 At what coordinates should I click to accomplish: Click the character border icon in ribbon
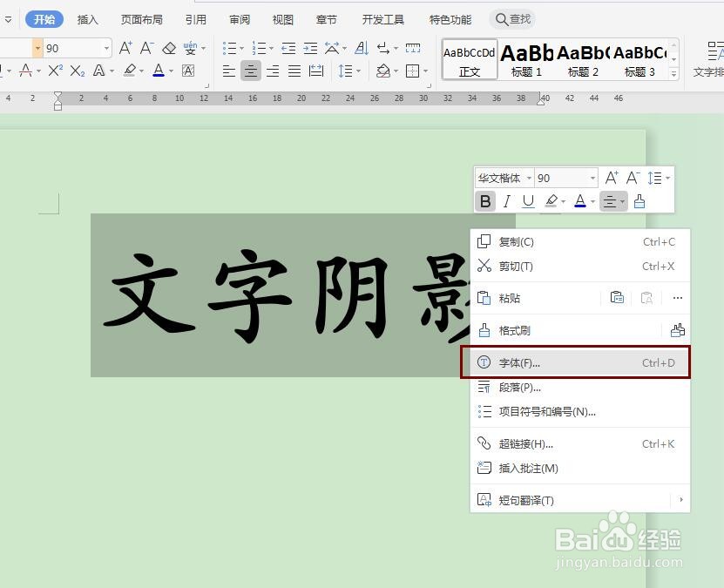(x=188, y=71)
